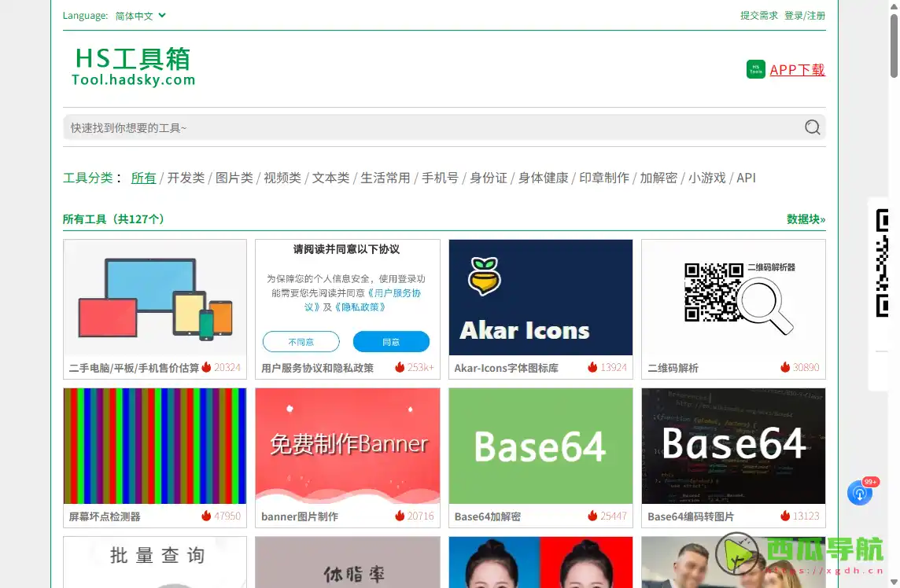Click flame icon beside 13123
Image resolution: width=900 pixels, height=588 pixels.
coord(785,516)
